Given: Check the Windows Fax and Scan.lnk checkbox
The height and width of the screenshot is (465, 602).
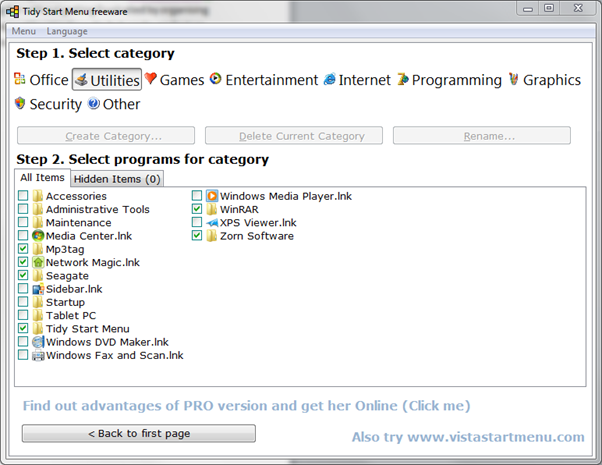Looking at the screenshot, I should [23, 355].
